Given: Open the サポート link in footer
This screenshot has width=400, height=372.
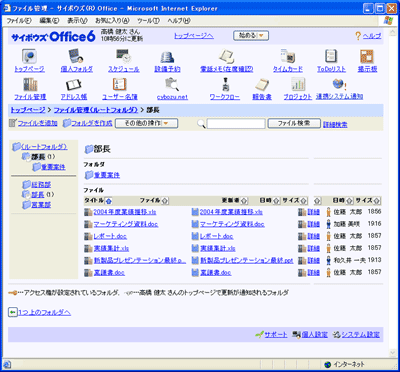Looking at the screenshot, I should point(276,335).
